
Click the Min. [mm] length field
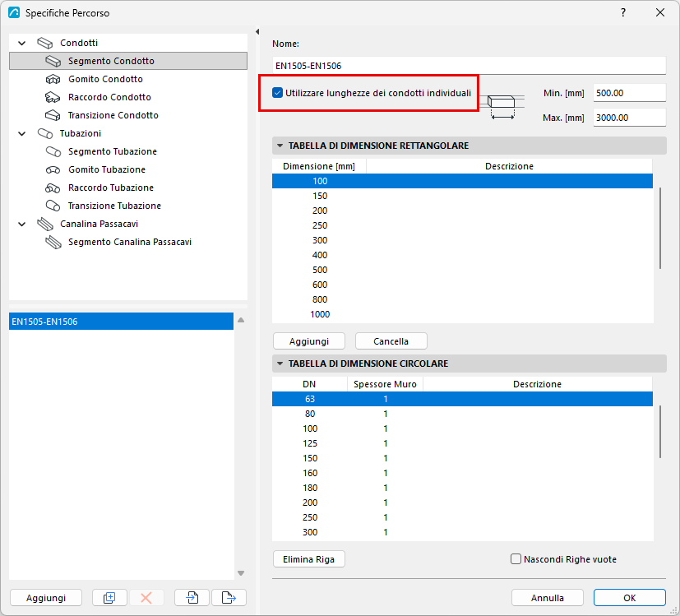tap(630, 93)
